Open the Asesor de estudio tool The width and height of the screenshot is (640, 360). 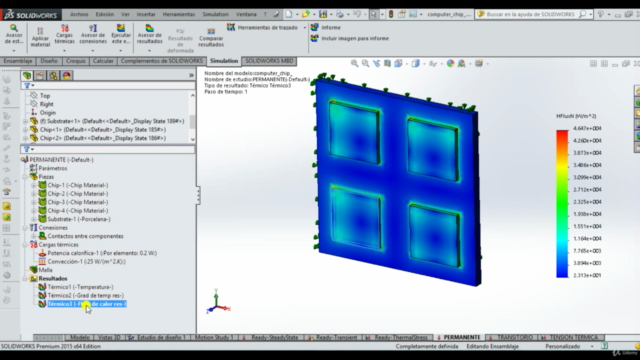[x=14, y=34]
